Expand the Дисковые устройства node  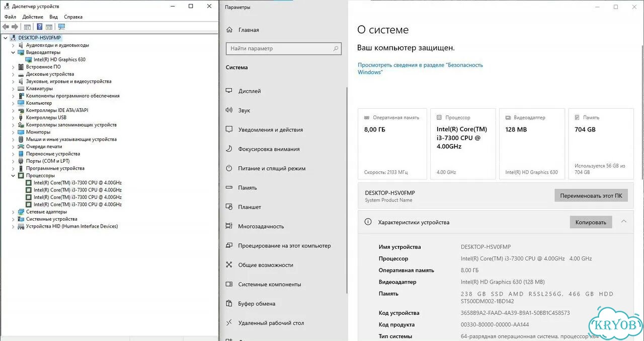coord(14,74)
